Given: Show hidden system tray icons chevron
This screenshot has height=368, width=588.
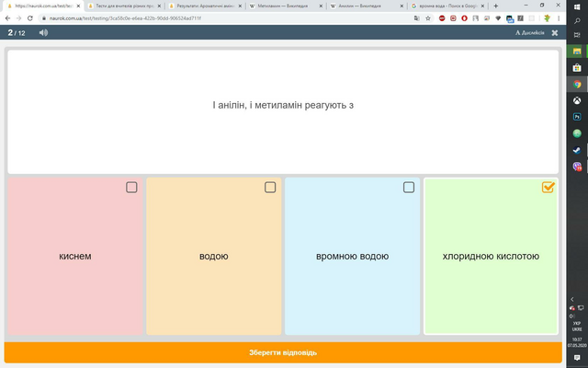Looking at the screenshot, I should pyautogui.click(x=572, y=299).
